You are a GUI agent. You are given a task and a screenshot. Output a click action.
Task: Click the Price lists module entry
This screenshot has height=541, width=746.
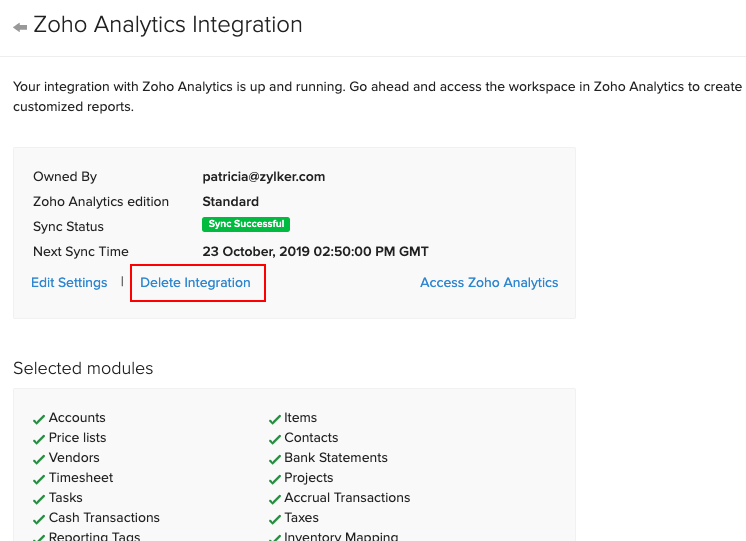click(78, 437)
